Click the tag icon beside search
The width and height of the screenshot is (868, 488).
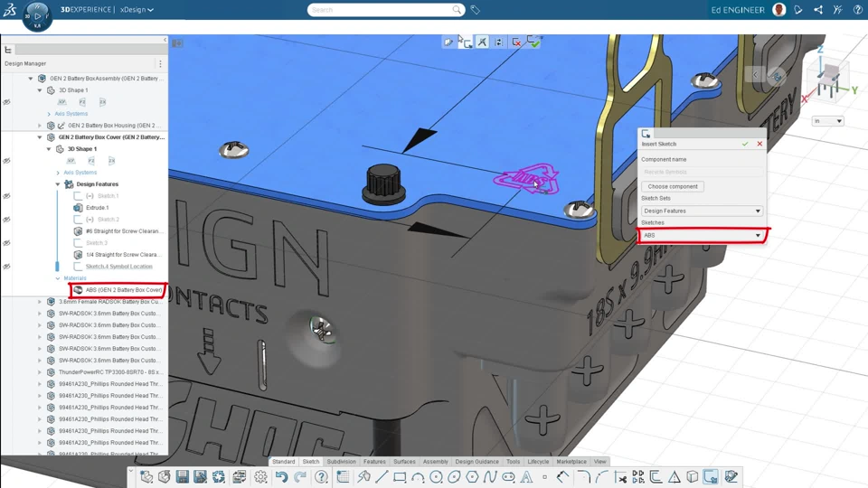[475, 10]
